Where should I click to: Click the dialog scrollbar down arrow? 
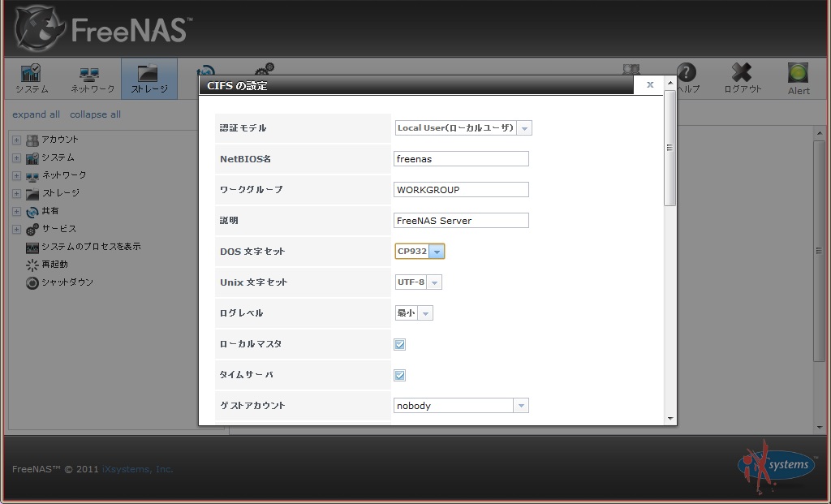tap(670, 419)
